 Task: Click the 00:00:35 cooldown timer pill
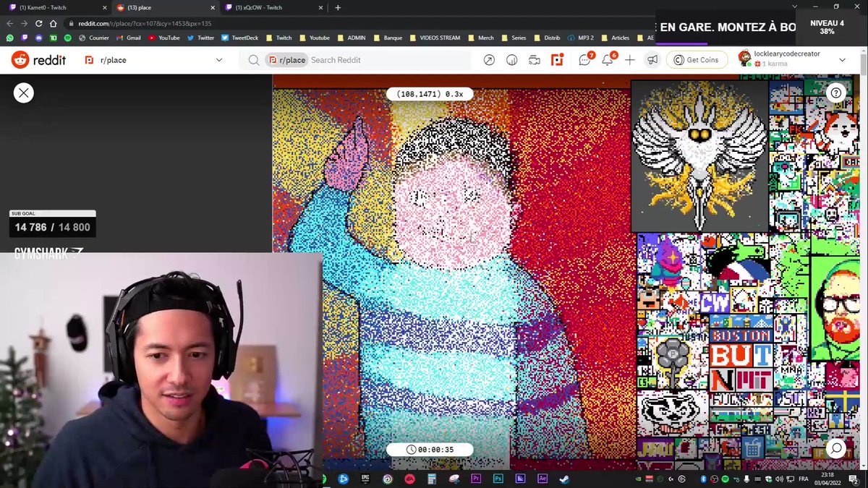(430, 450)
